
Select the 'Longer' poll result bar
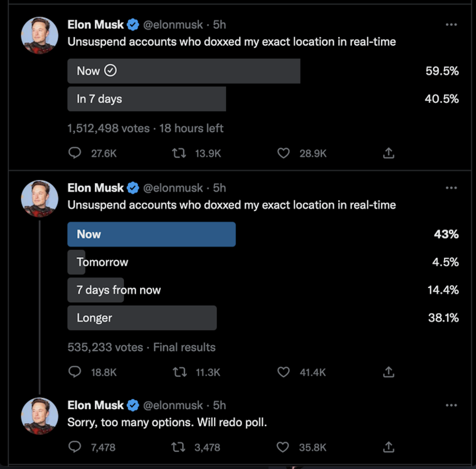pyautogui.click(x=142, y=318)
